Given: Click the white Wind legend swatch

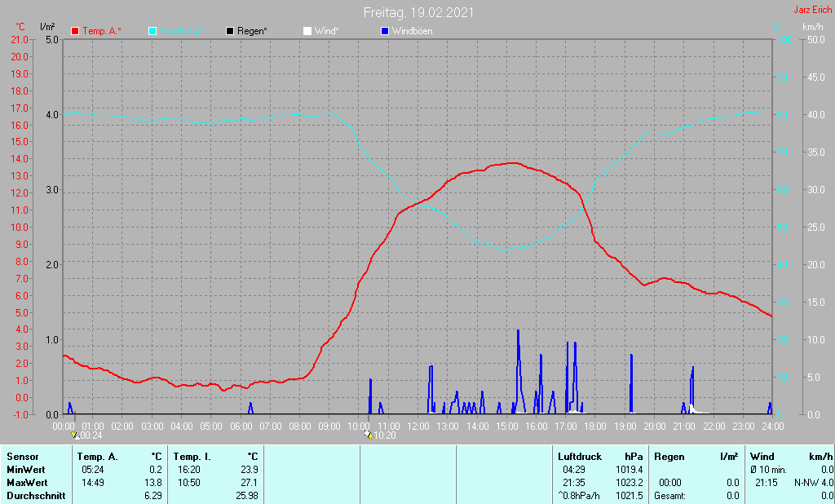Looking at the screenshot, I should tap(307, 31).
